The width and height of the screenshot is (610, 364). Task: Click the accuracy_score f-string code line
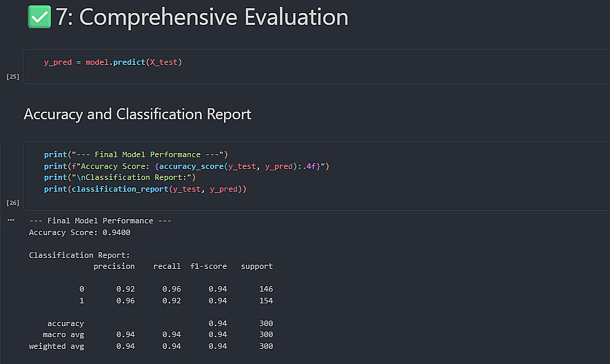coord(187,166)
